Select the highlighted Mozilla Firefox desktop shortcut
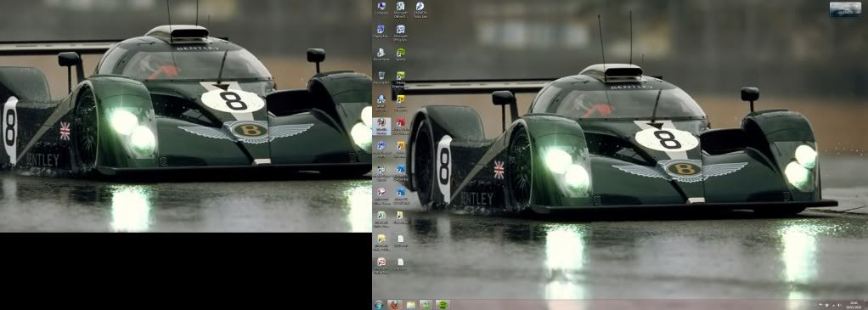868x310 pixels. [381, 126]
